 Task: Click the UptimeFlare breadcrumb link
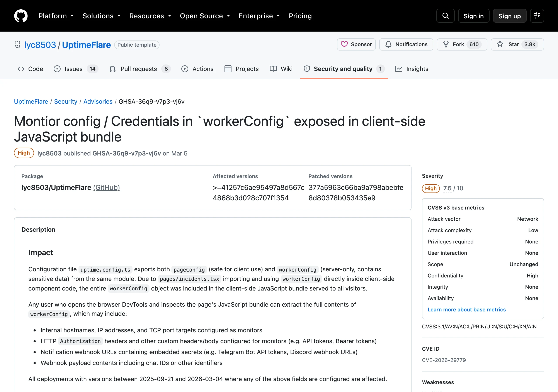click(x=31, y=101)
